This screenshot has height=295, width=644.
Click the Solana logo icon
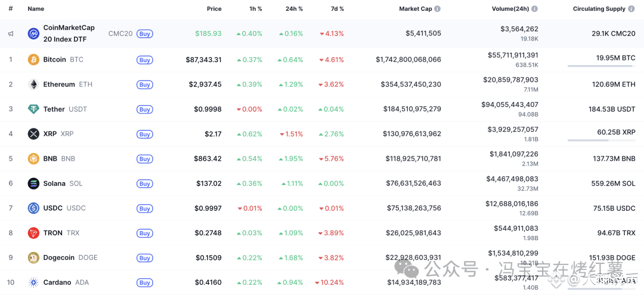point(33,183)
